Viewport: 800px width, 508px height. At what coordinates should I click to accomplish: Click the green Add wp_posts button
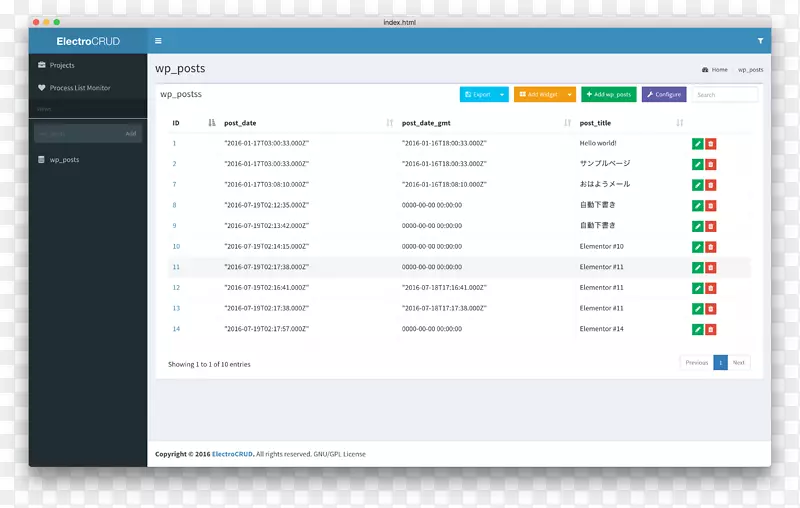pyautogui.click(x=609, y=95)
